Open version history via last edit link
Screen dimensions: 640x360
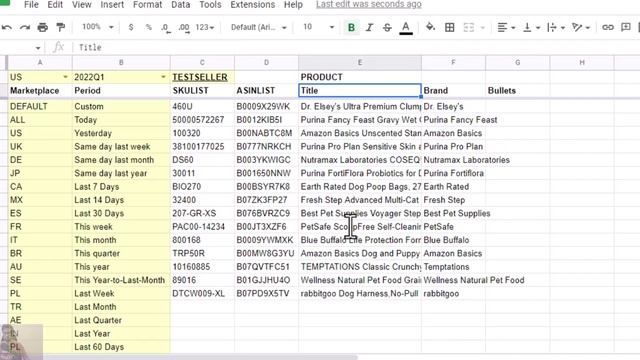[369, 4]
